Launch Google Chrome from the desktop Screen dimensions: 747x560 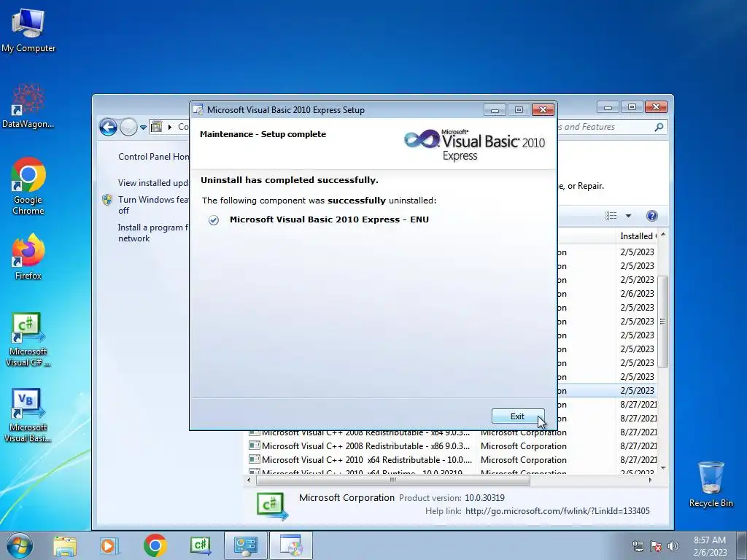click(x=28, y=186)
